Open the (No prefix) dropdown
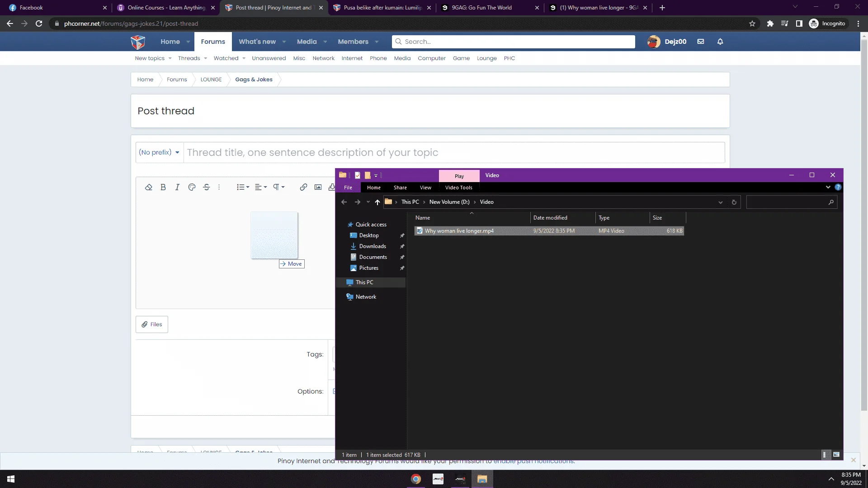The image size is (868, 488). (x=160, y=152)
